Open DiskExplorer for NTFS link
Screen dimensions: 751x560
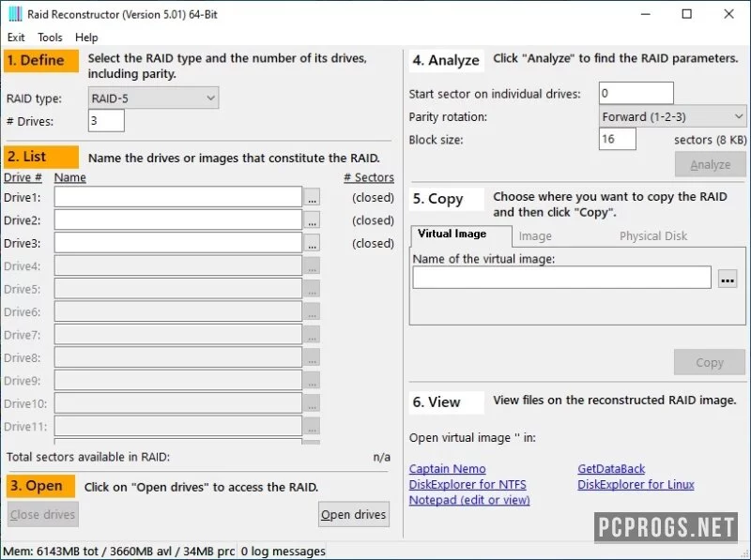467,484
